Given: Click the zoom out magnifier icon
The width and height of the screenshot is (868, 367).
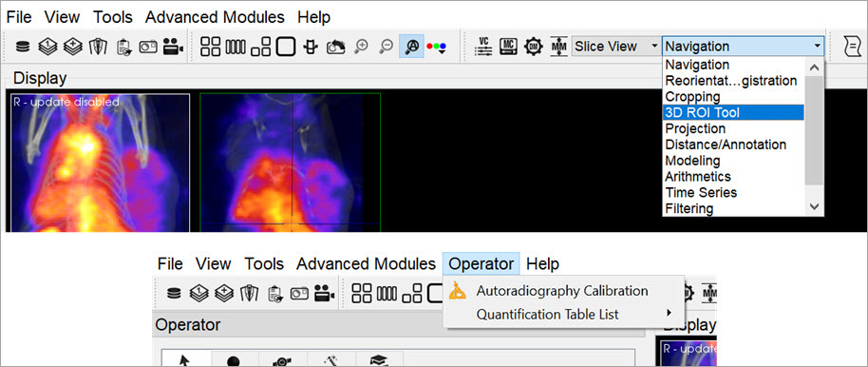Looking at the screenshot, I should 387,48.
